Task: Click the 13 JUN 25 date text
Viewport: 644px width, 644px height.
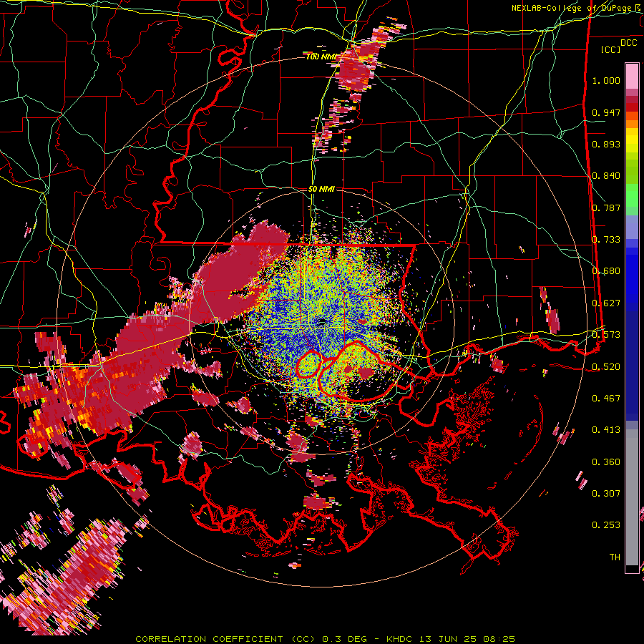Action: (x=448, y=639)
